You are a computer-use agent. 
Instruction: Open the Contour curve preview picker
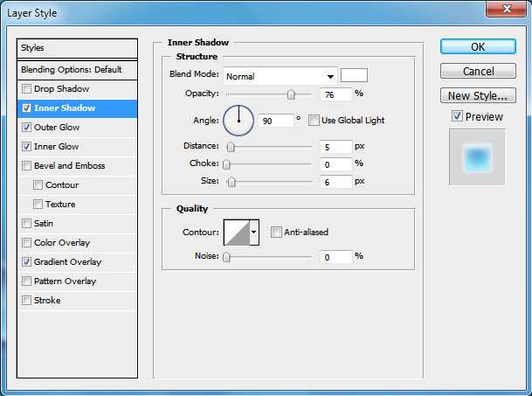(236, 232)
